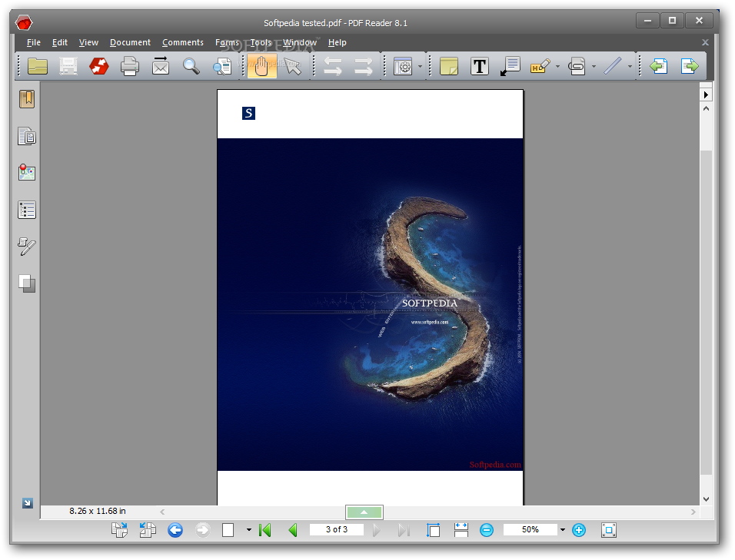735x560 pixels.
Task: Close the document with menu bar X
Action: [705, 42]
